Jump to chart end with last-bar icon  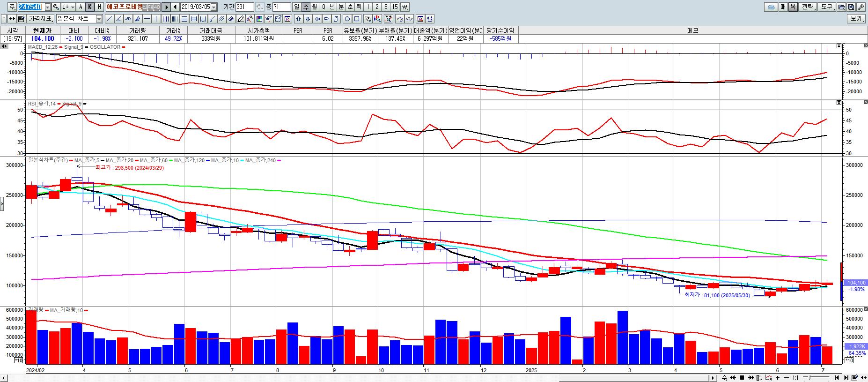click(846, 378)
